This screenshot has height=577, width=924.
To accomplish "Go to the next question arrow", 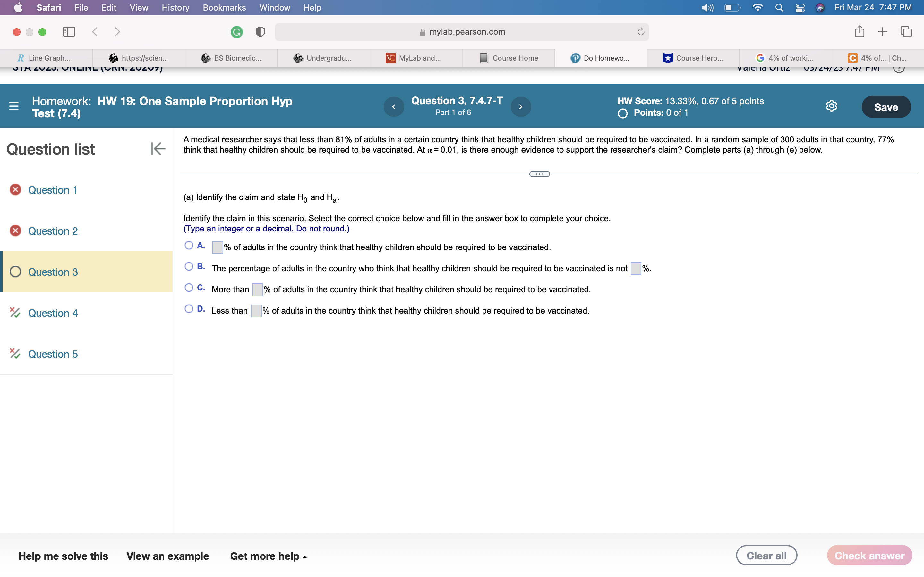I will point(520,107).
